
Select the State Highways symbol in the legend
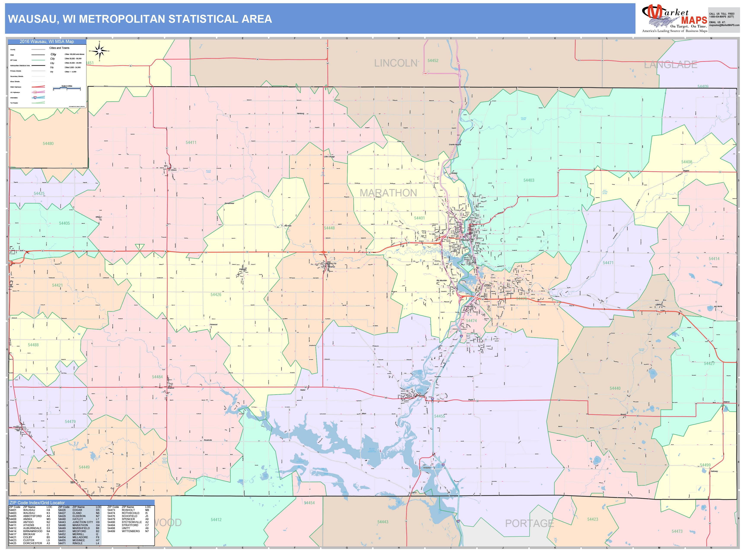pos(38,87)
